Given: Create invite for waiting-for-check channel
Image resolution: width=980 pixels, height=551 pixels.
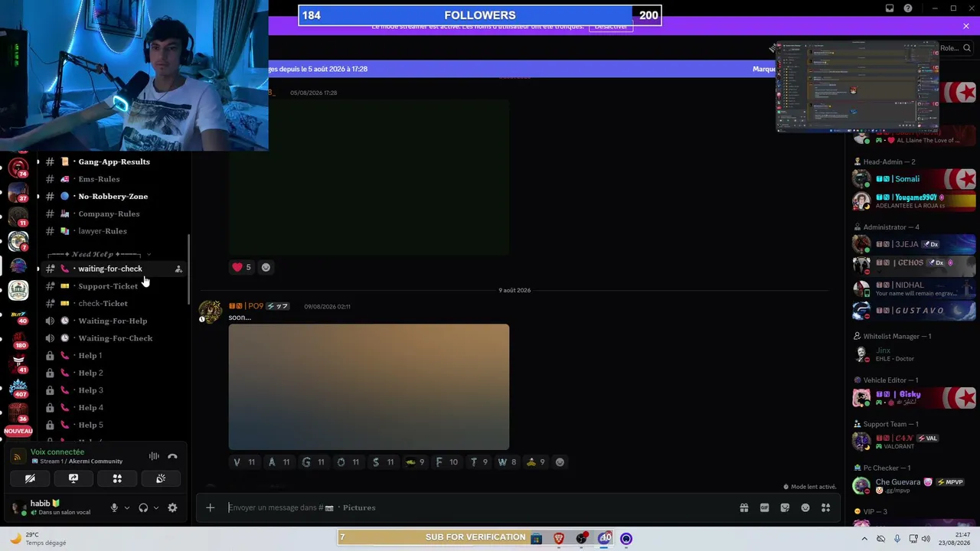Looking at the screenshot, I should pos(178,269).
